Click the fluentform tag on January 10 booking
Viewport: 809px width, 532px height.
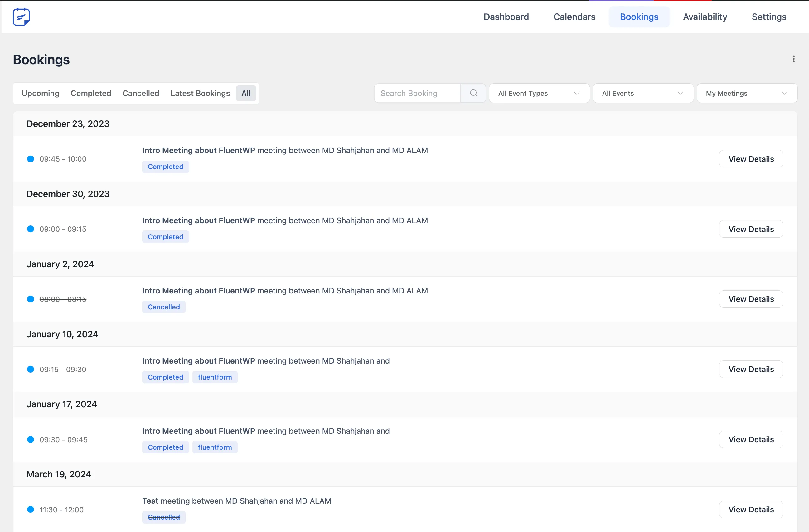(215, 377)
